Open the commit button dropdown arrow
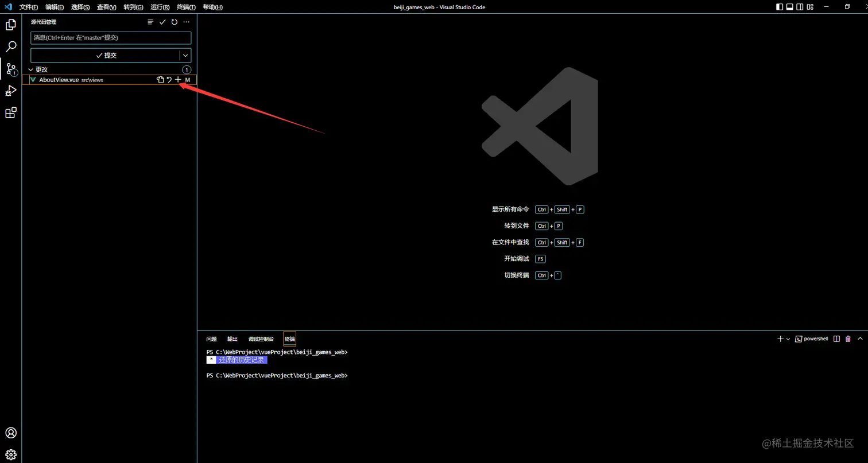Image resolution: width=868 pixels, height=463 pixels. 185,55
